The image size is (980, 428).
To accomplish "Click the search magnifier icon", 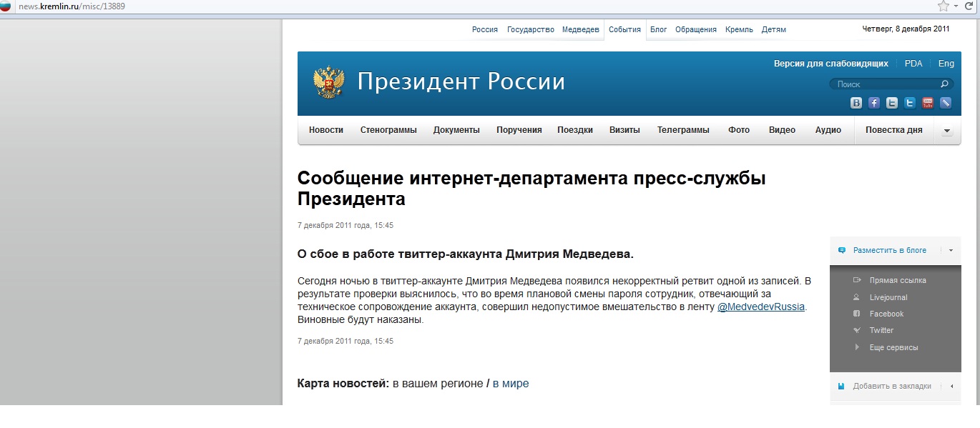I will 944,84.
